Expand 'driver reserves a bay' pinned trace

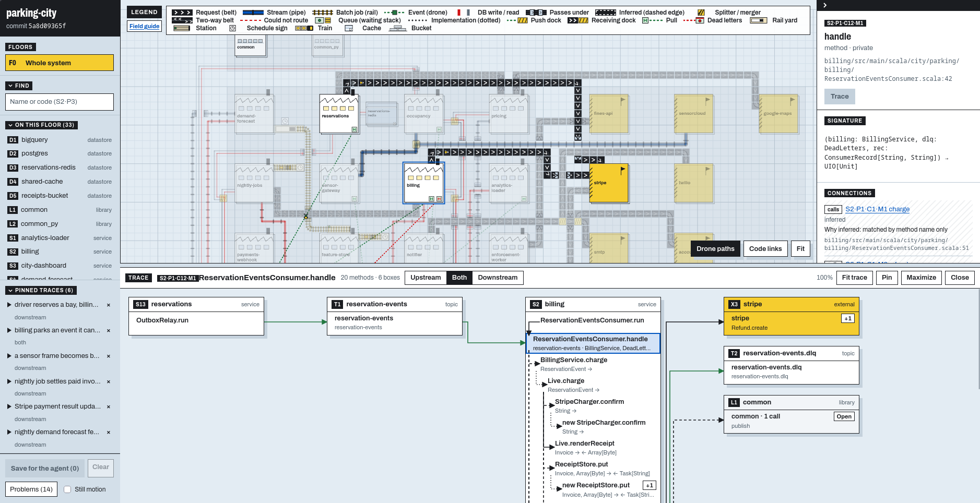9,305
